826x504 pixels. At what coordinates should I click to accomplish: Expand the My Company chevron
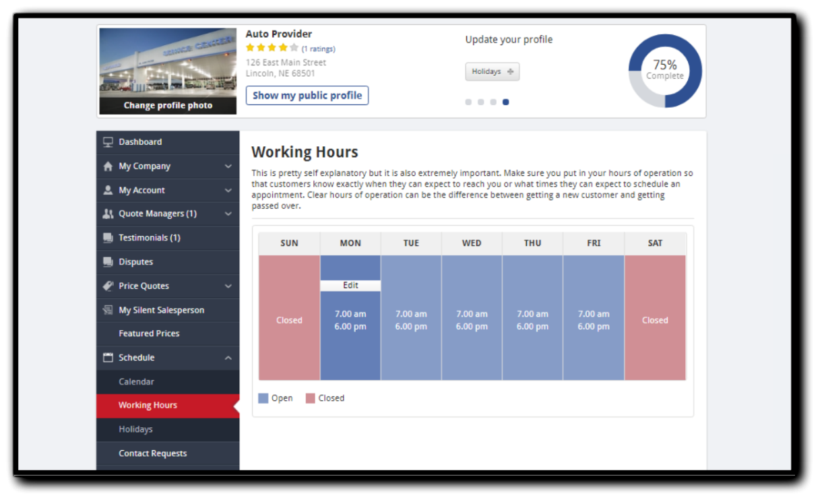228,166
